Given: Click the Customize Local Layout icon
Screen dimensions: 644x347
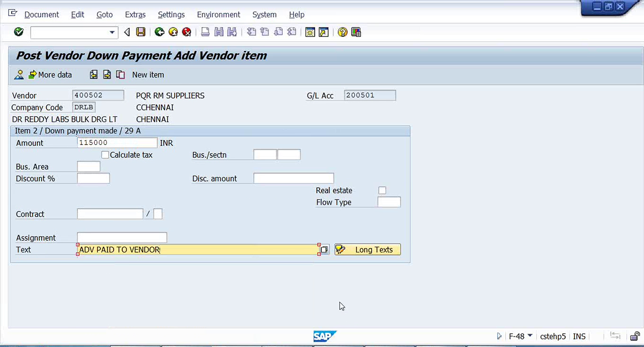Looking at the screenshot, I should point(356,32).
